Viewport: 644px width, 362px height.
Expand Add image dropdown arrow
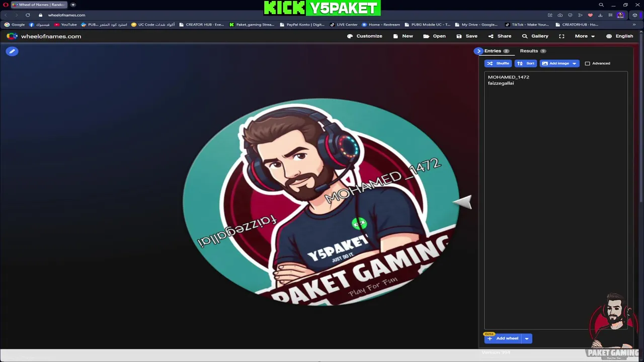pos(574,63)
